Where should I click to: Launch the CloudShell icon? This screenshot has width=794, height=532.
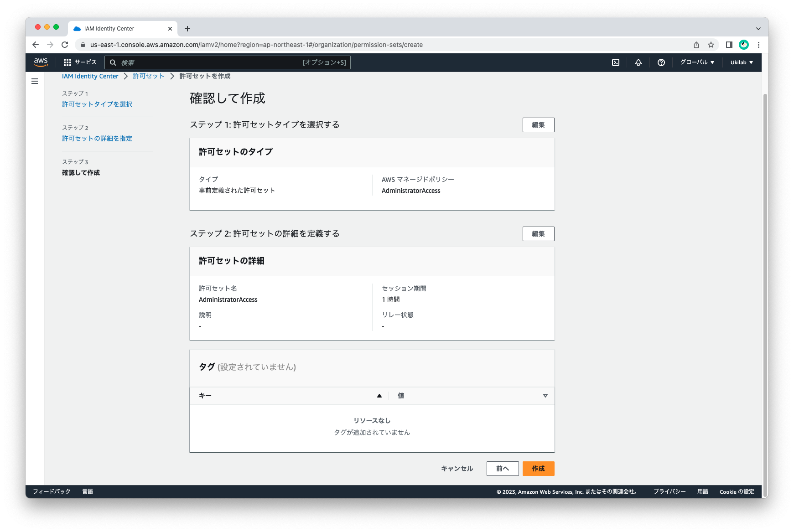tap(616, 62)
